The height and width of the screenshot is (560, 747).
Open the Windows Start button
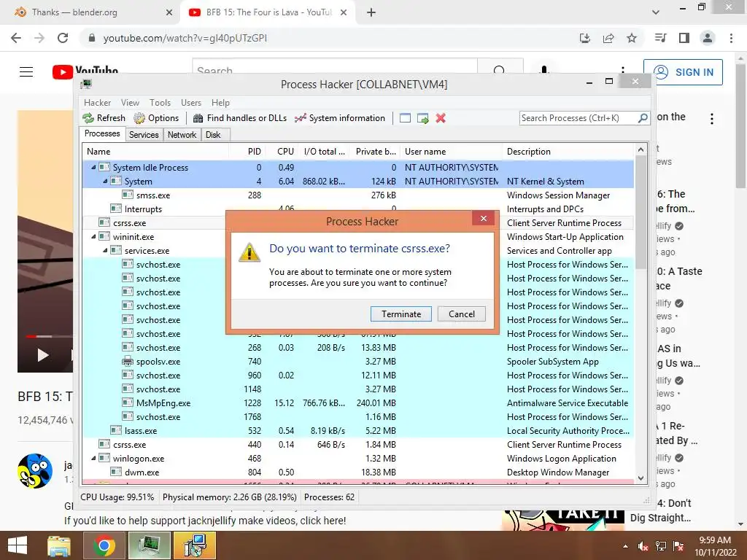point(18,545)
